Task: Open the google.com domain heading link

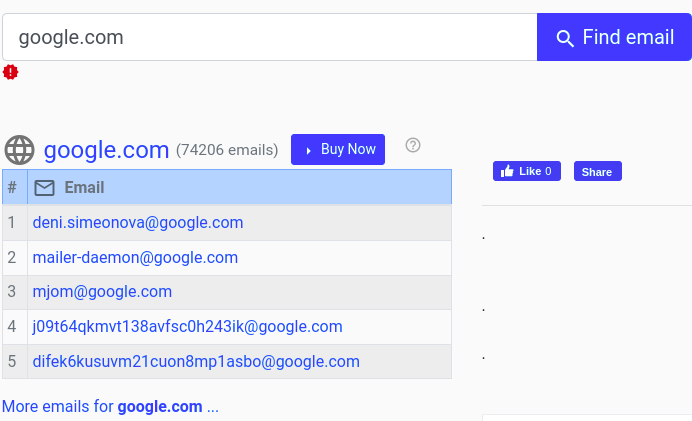Action: 106,150
